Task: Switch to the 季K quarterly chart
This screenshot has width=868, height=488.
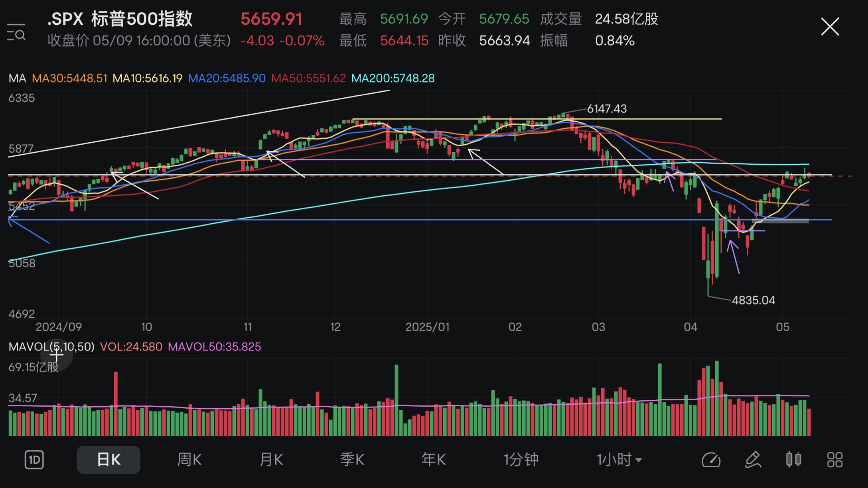Action: coord(352,460)
